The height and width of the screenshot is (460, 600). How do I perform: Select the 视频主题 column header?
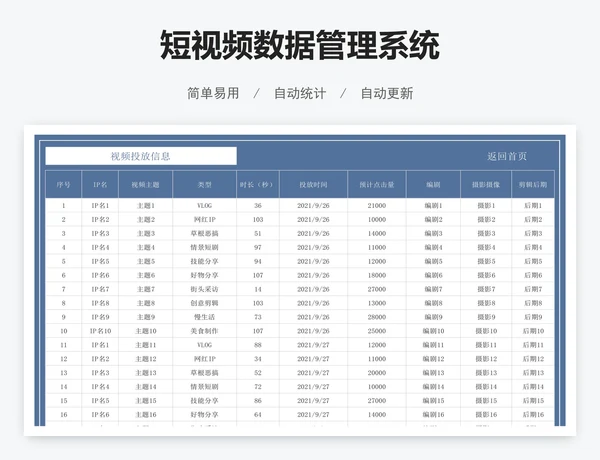pos(145,184)
